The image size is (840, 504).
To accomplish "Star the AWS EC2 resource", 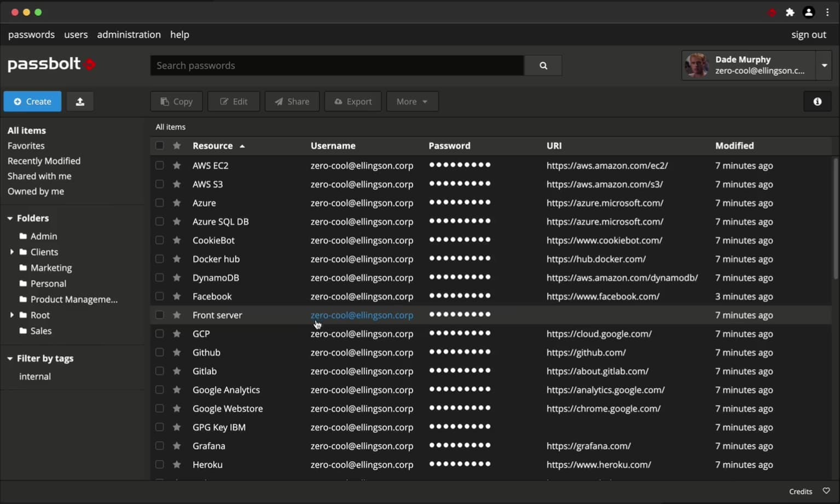I will click(x=177, y=165).
